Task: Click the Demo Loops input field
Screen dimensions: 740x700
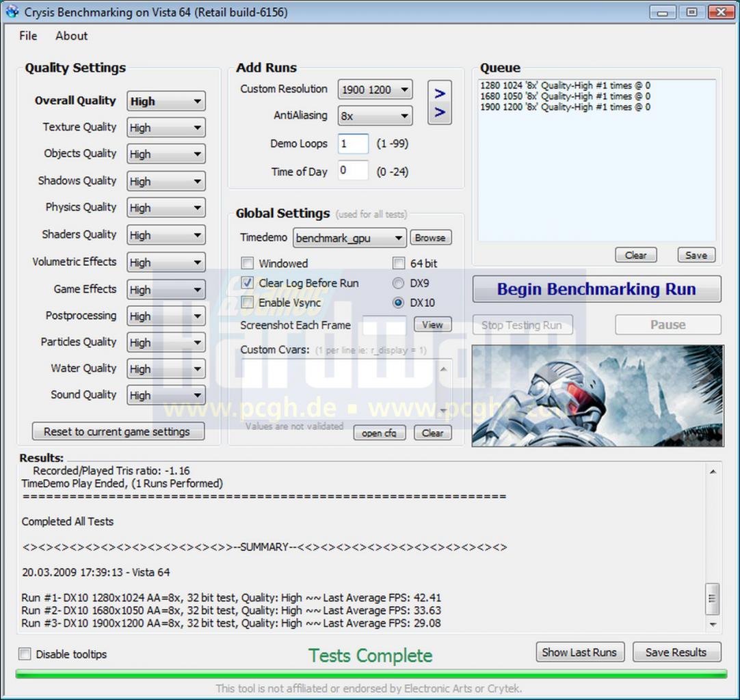Action: (353, 144)
